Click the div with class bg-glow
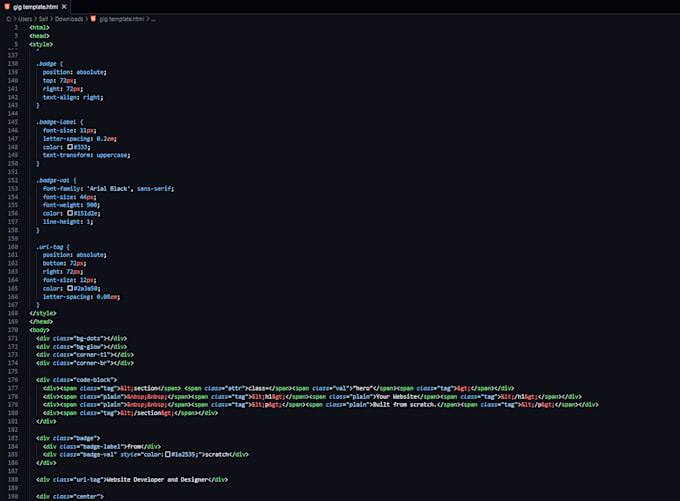 (82, 347)
